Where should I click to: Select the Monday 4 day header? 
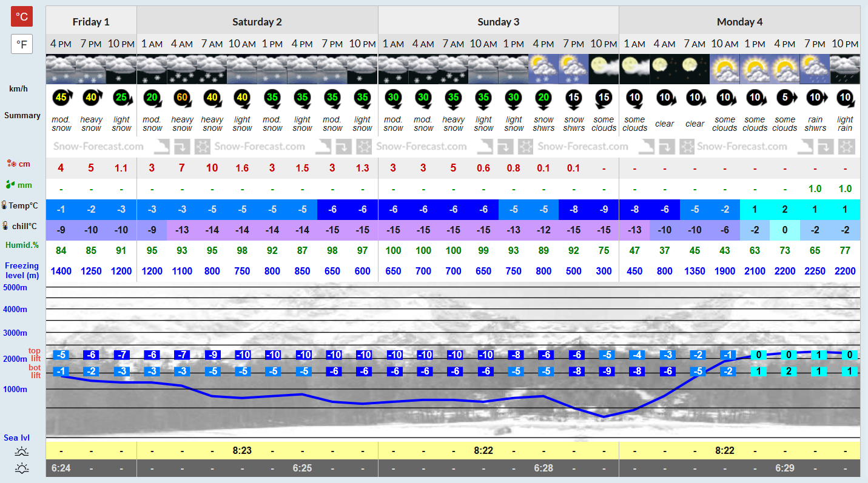tap(739, 22)
